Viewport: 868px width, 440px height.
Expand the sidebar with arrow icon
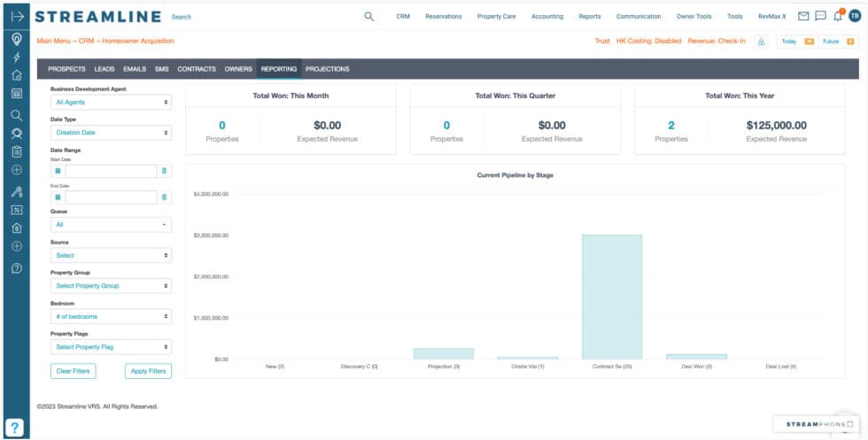tap(16, 16)
